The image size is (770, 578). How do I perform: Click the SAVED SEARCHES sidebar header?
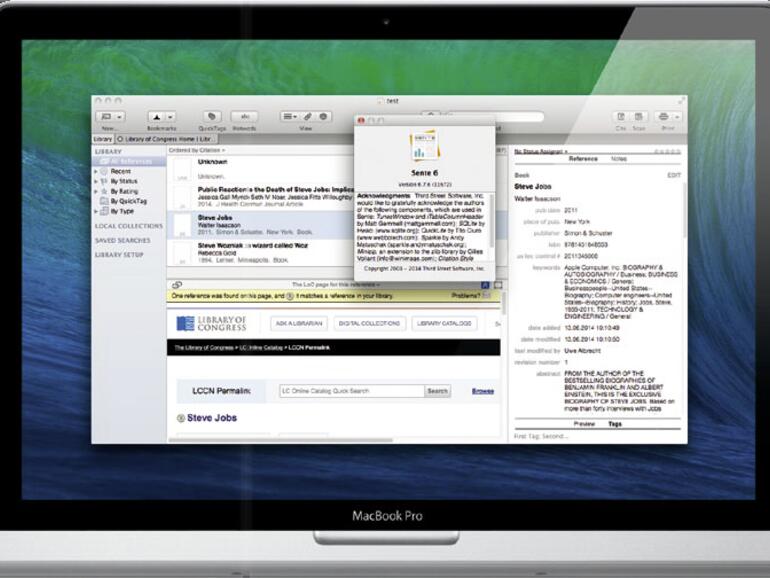click(x=123, y=240)
